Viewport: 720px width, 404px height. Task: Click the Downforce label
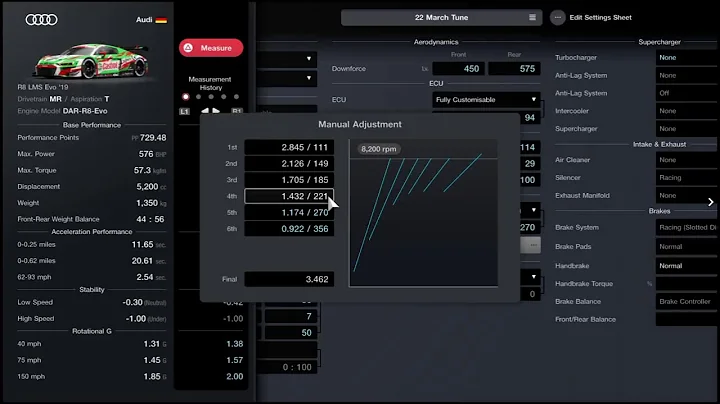click(x=349, y=69)
